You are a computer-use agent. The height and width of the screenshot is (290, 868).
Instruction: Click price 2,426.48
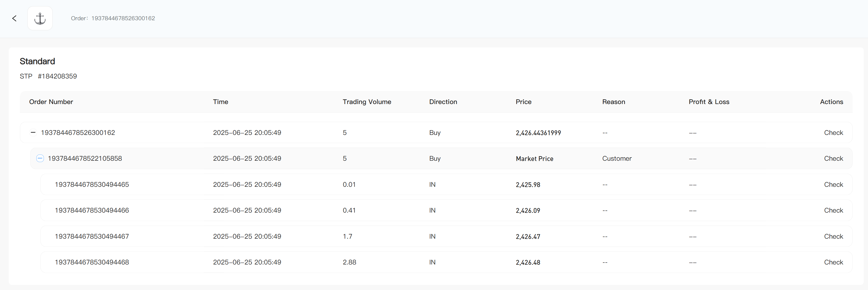pyautogui.click(x=528, y=262)
